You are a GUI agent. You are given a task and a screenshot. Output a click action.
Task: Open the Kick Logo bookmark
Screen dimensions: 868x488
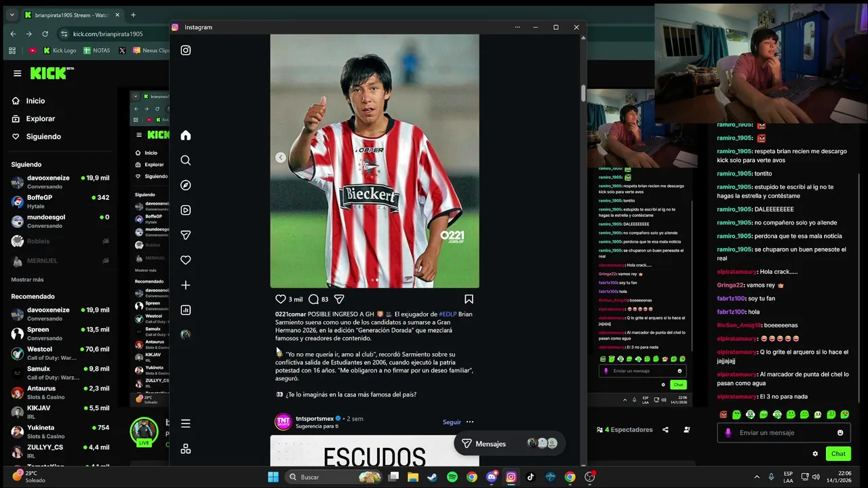click(60, 50)
